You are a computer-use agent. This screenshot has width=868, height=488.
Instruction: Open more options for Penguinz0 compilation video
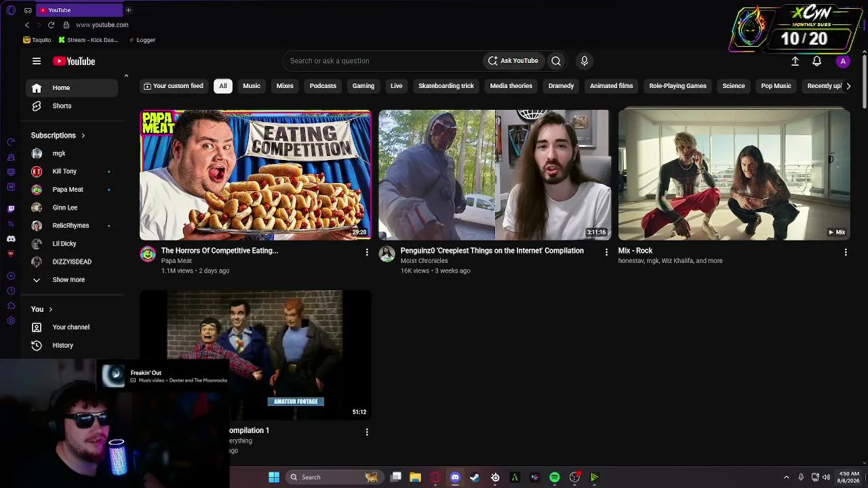click(x=606, y=252)
